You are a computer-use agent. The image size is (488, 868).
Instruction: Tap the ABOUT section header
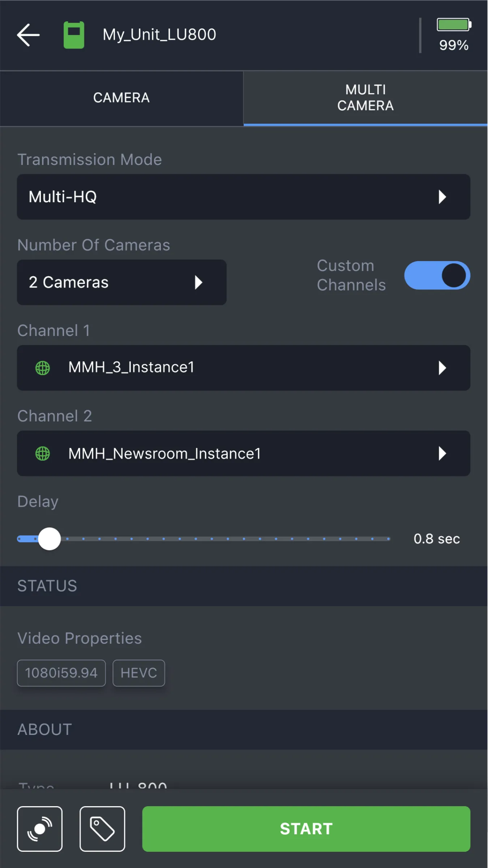coord(244,729)
